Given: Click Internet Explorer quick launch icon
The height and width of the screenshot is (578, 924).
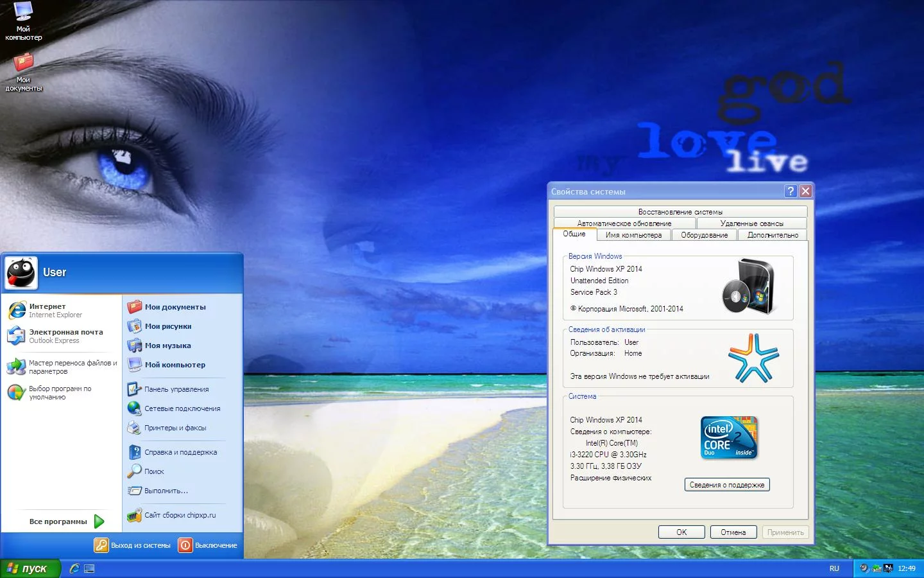Looking at the screenshot, I should click(74, 568).
